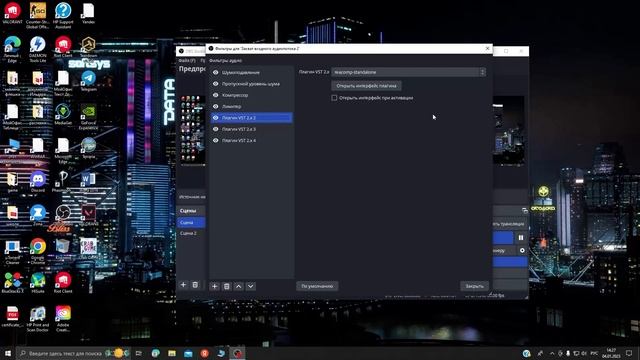Image resolution: width=640 pixels, height=360 pixels.
Task: Hide the Шумоподавление filter via eye icon
Action: [216, 72]
